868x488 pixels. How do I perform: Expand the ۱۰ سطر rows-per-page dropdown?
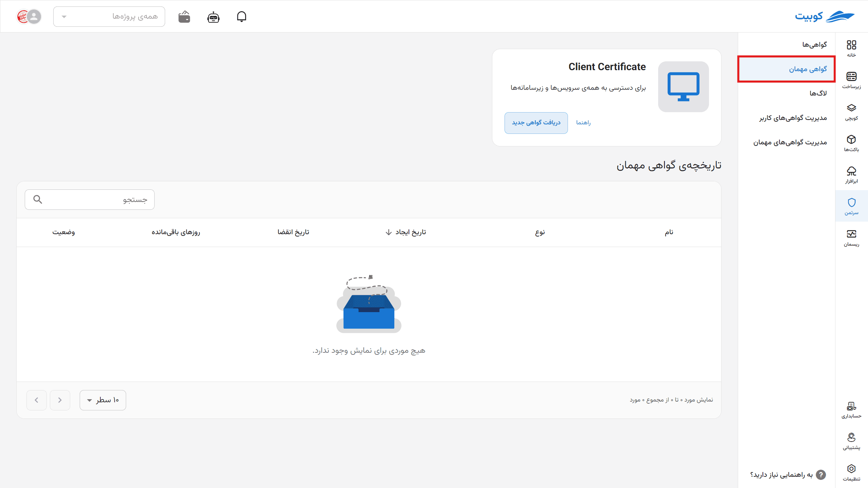click(x=103, y=400)
